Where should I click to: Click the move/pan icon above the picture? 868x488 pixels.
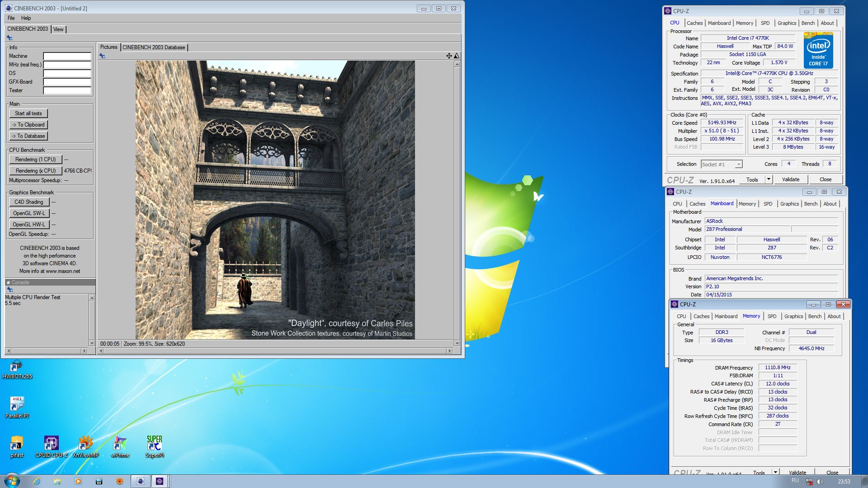(x=449, y=56)
